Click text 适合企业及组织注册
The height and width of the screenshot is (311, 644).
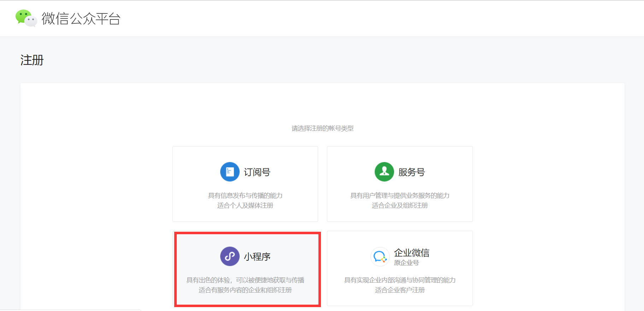[x=400, y=206]
